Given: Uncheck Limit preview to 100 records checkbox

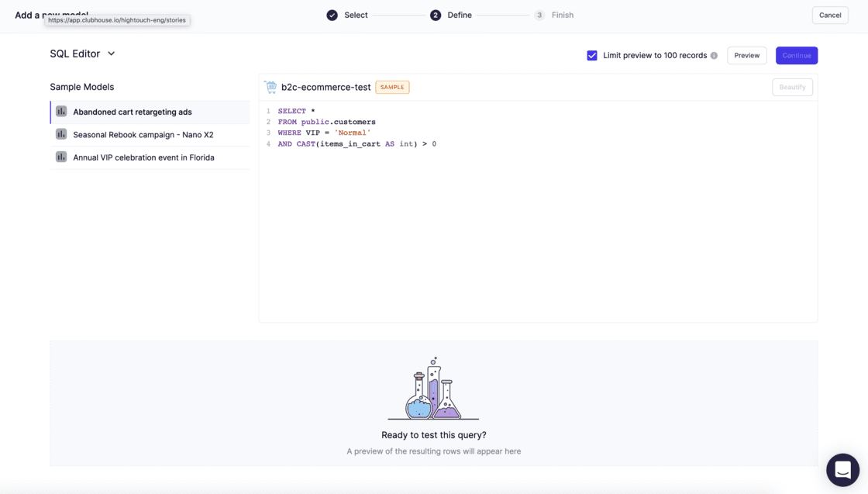Looking at the screenshot, I should [592, 56].
